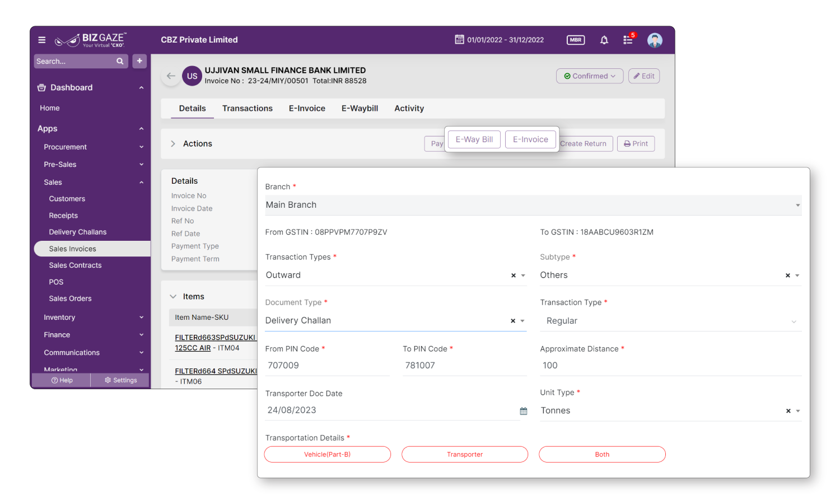Image resolution: width=840 pixels, height=504 pixels.
Task: Select Vehicle(Part-B) transportation option
Action: click(x=328, y=454)
